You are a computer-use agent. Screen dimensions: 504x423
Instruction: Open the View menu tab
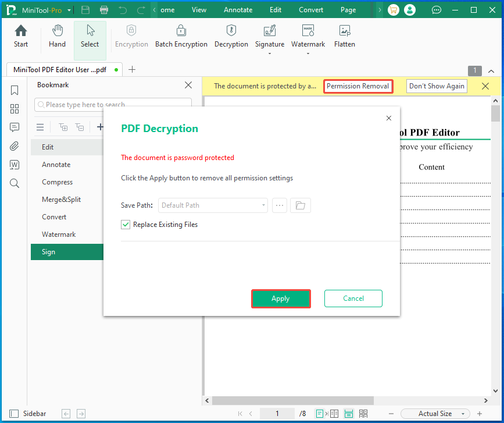pyautogui.click(x=199, y=10)
